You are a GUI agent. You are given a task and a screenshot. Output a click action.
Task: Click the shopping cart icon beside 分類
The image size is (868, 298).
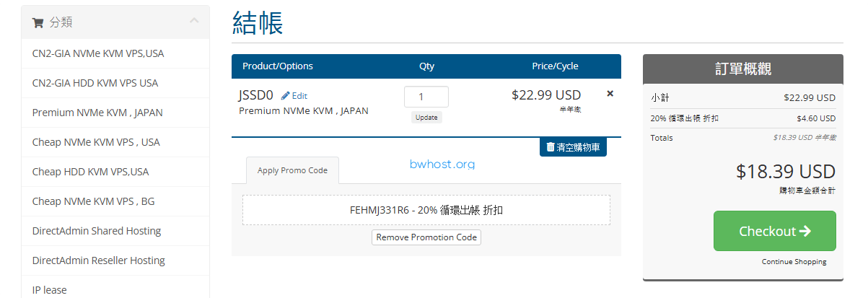38,23
